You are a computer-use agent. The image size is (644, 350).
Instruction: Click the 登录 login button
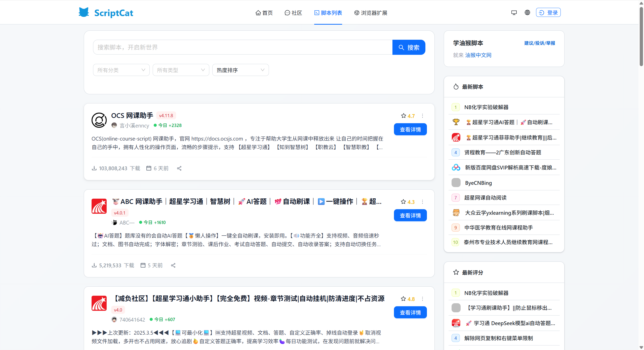pyautogui.click(x=548, y=13)
